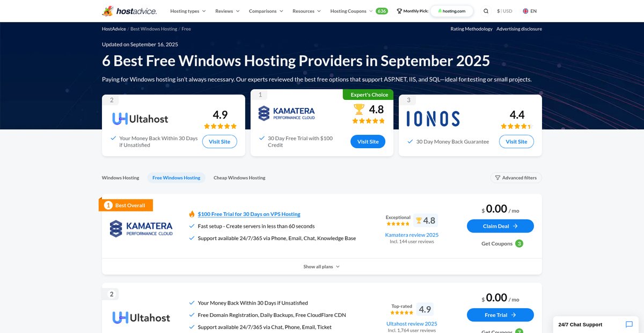Open Ultahost review 2025 link

[412, 324]
